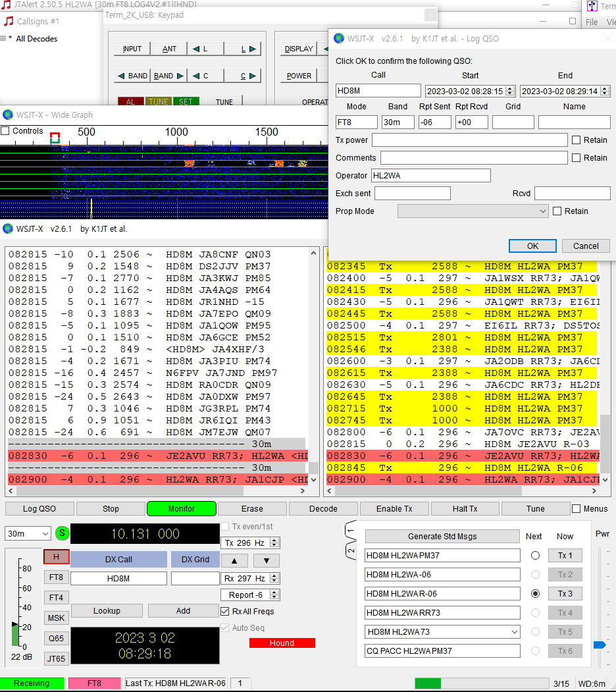616x692 pixels.
Task: Click the Enable Tx button
Action: pyautogui.click(x=394, y=508)
